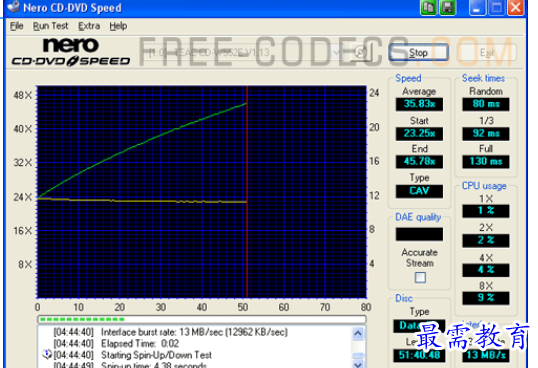Click the log scroll down arrow

click(x=358, y=364)
